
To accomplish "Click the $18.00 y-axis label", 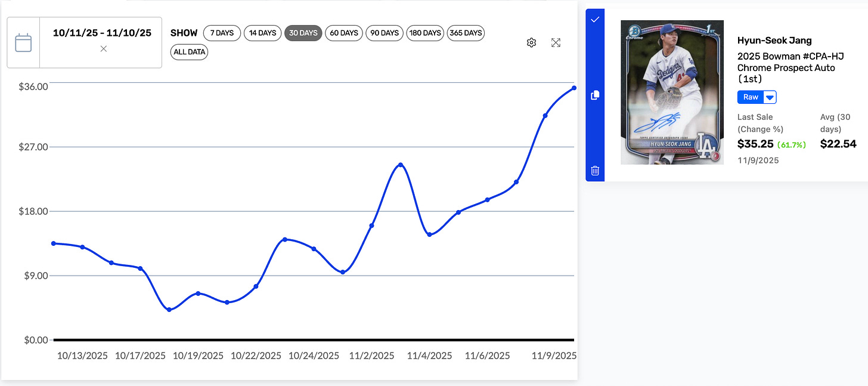I will pos(33,211).
